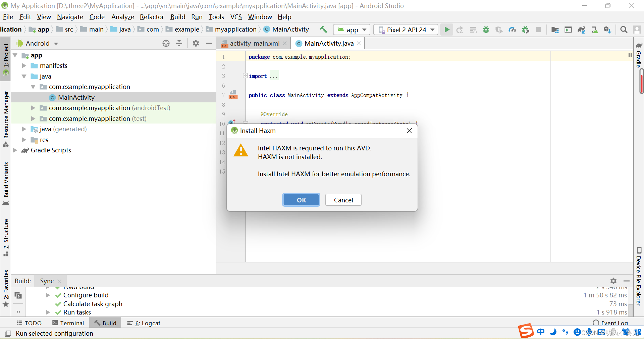
Task: Open Project Structure icon in toolbar
Action: tap(555, 30)
